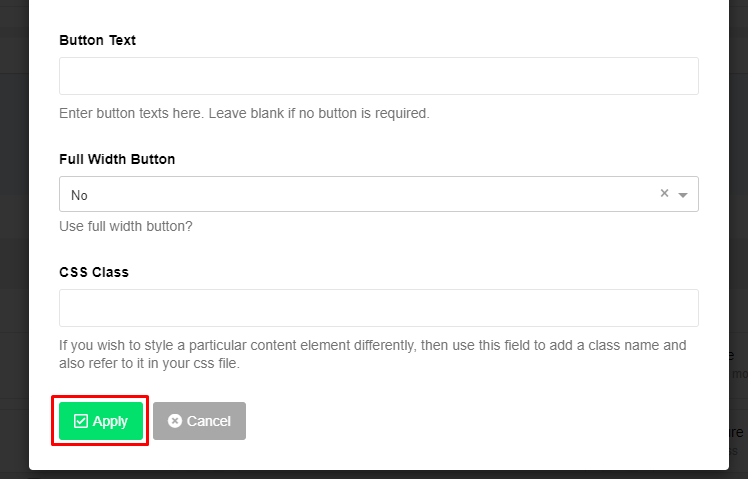Click the 'Button Text' field label
This screenshot has height=479, width=748.
tap(97, 40)
